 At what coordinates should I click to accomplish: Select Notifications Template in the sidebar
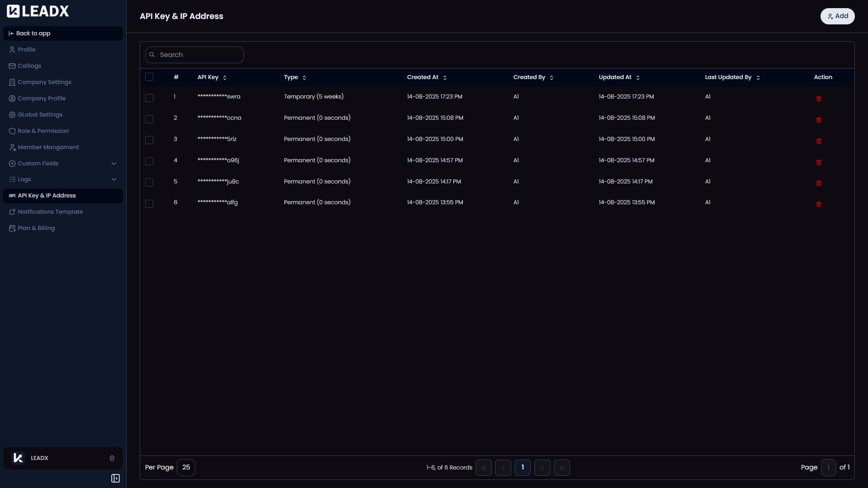click(x=50, y=211)
